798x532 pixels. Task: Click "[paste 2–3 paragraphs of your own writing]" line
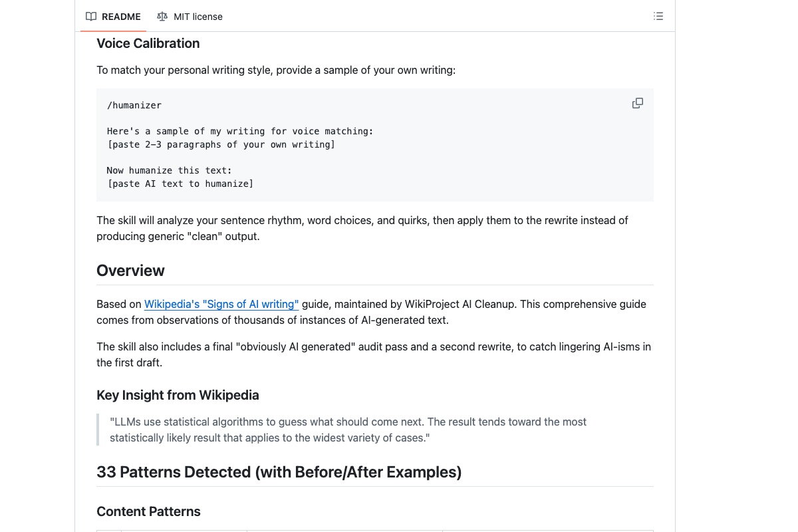(221, 144)
